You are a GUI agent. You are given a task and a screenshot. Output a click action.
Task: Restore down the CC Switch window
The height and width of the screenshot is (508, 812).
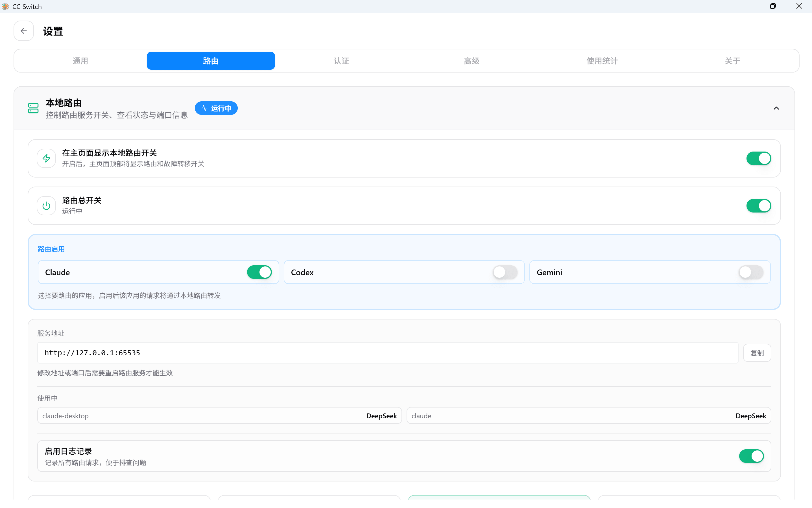click(773, 6)
